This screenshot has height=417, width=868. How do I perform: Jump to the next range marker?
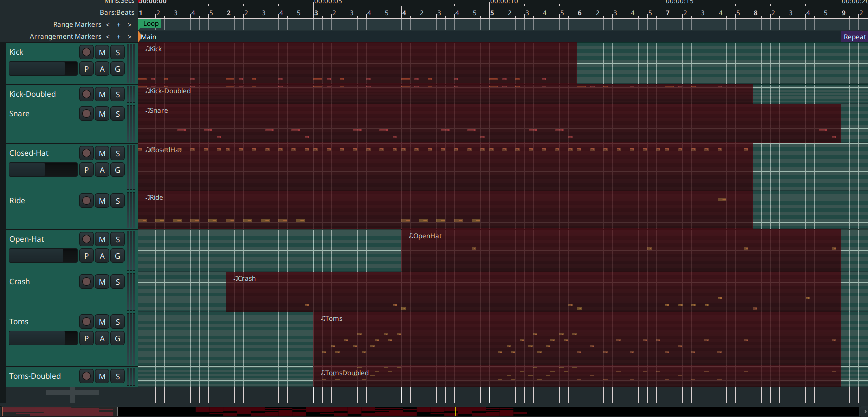[130, 24]
